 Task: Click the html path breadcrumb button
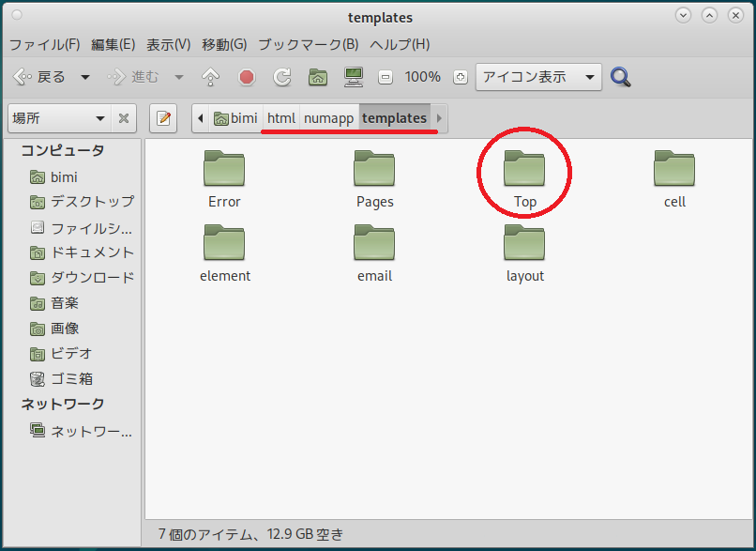click(x=281, y=118)
